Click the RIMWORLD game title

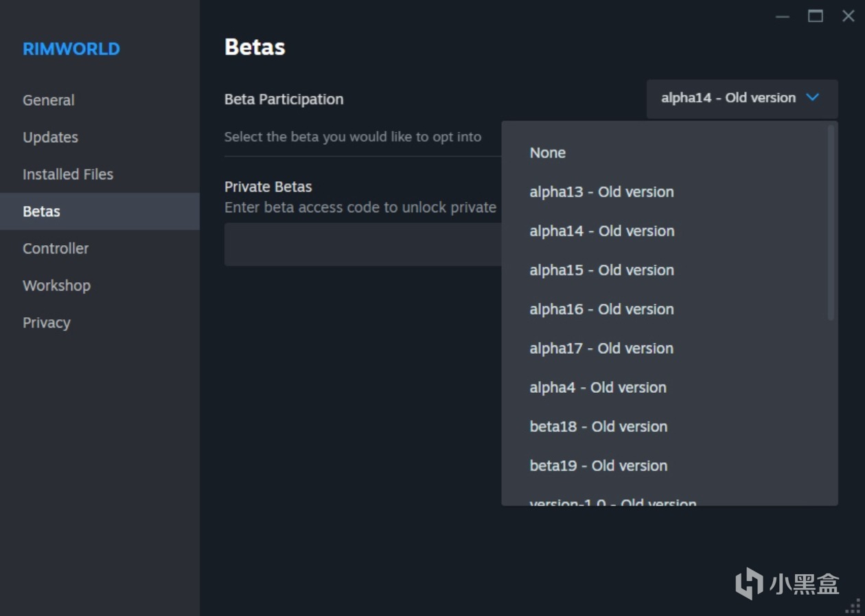click(x=71, y=49)
